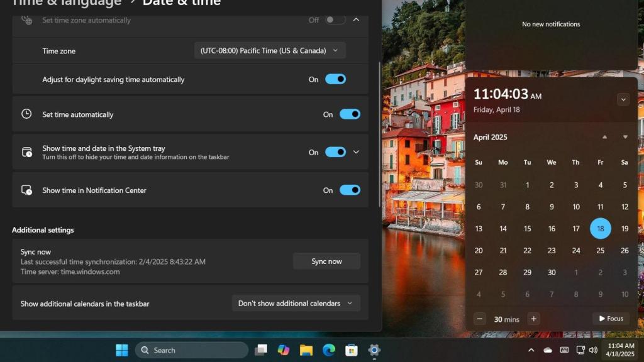Viewport: 644px width, 362px height.
Task: Open Copilot from the taskbar
Action: [283, 349]
